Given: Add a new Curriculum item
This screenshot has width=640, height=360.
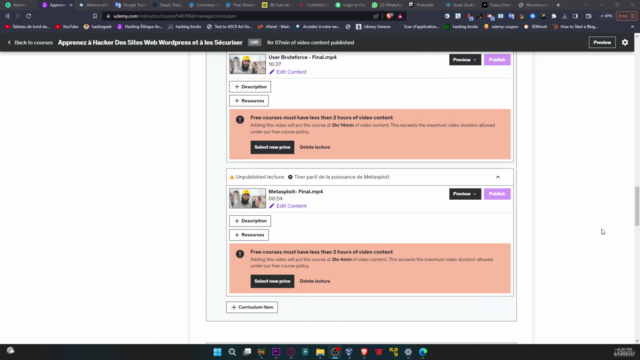Looking at the screenshot, I should [x=252, y=307].
